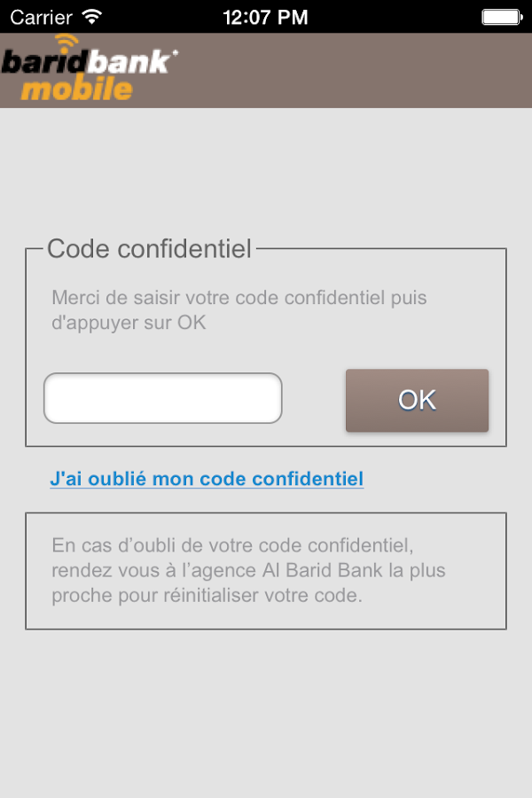The height and width of the screenshot is (798, 532).
Task: Focus the confidential code input field
Action: pyautogui.click(x=163, y=398)
